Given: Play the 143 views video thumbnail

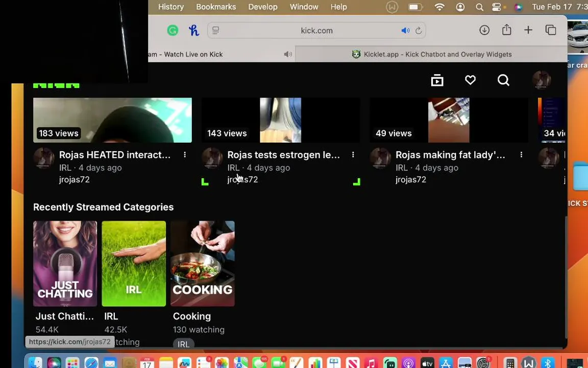Looking at the screenshot, I should [281, 120].
